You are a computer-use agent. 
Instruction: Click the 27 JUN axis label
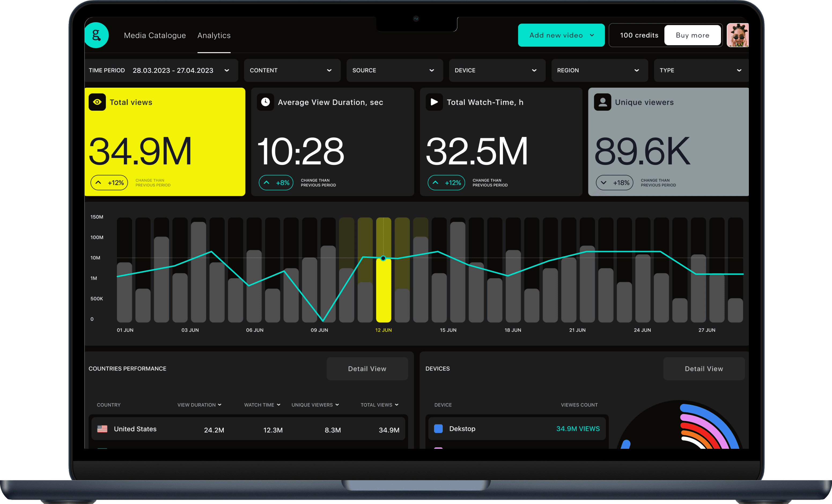tap(707, 330)
